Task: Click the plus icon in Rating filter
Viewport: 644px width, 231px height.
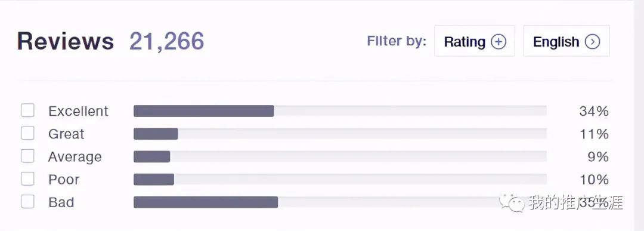Action: (498, 42)
